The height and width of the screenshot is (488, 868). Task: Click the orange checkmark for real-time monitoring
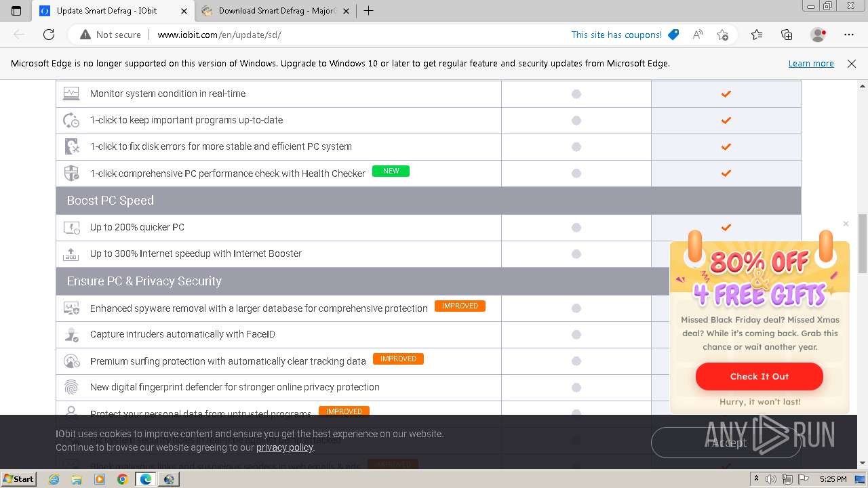click(x=726, y=94)
